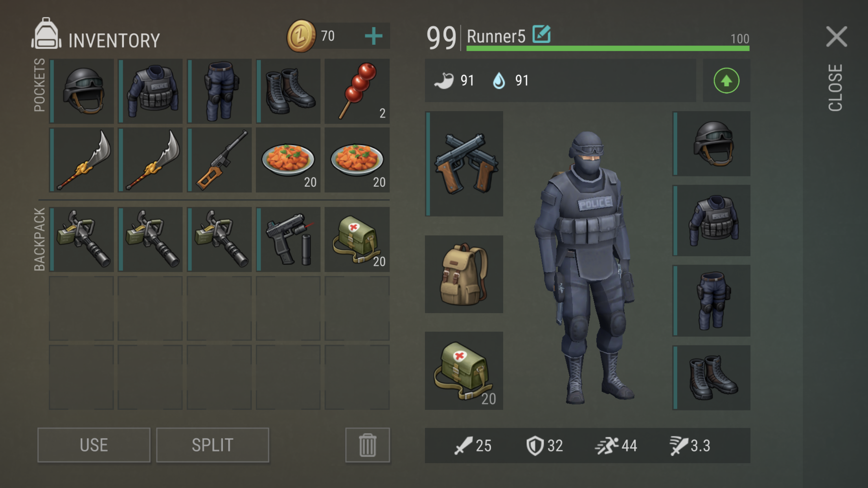Close the inventory with the X

point(837,37)
